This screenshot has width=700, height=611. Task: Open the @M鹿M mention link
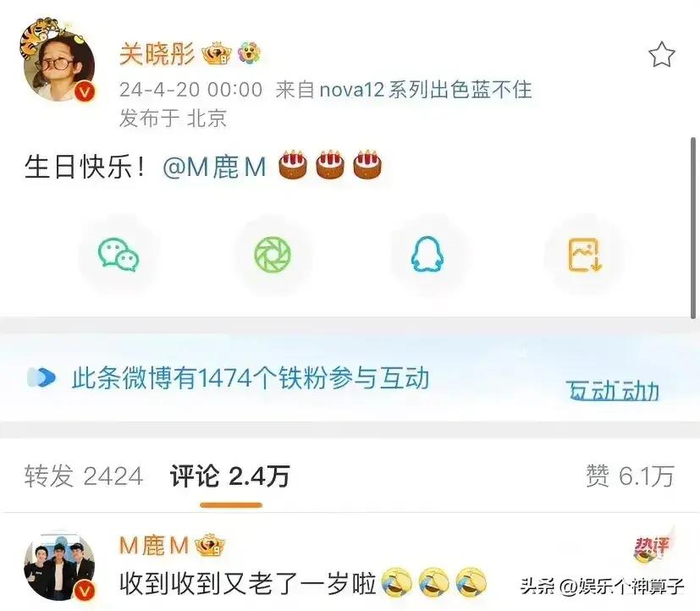coord(215,167)
